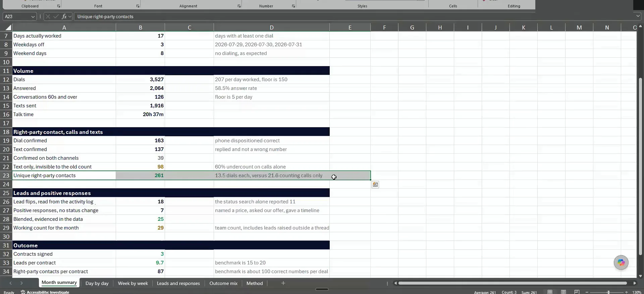Switch to the Week by week sheet

click(x=133, y=283)
